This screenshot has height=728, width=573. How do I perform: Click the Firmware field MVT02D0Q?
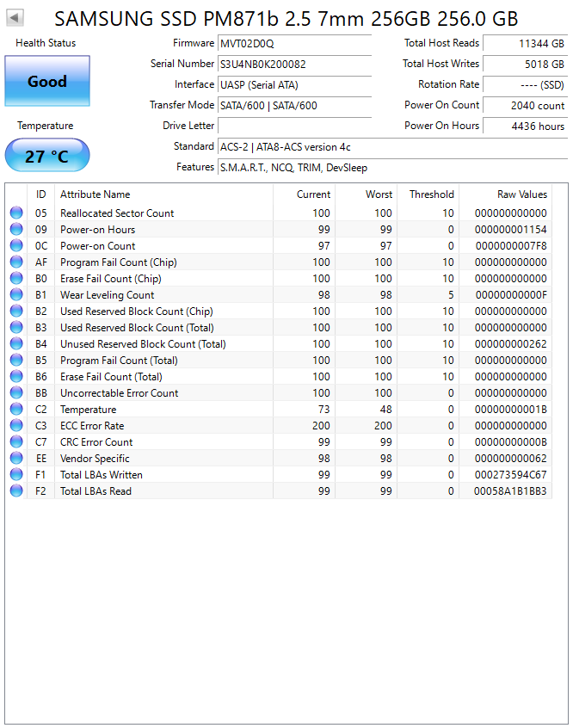294,43
